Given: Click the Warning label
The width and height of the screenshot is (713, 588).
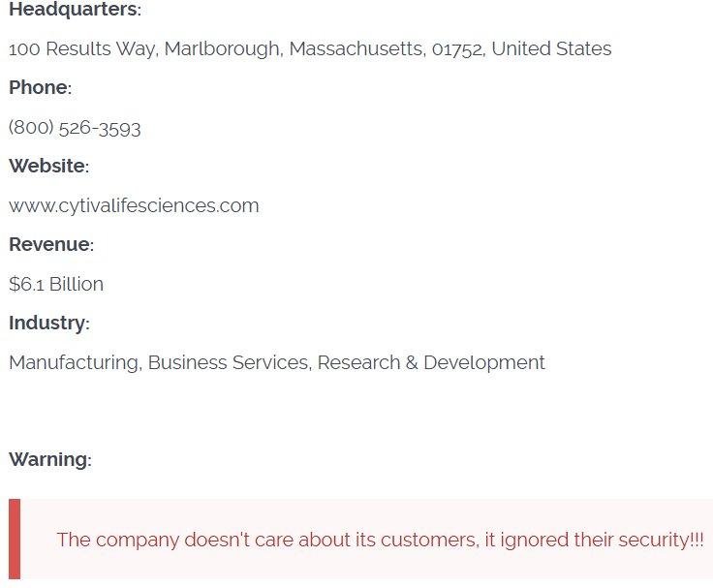Looking at the screenshot, I should coord(49,459).
